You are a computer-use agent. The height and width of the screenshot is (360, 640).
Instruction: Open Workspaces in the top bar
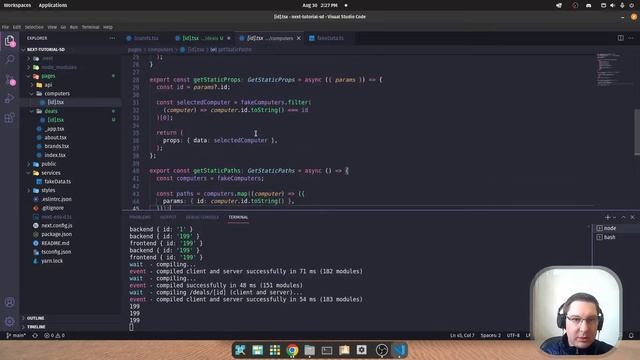click(17, 5)
